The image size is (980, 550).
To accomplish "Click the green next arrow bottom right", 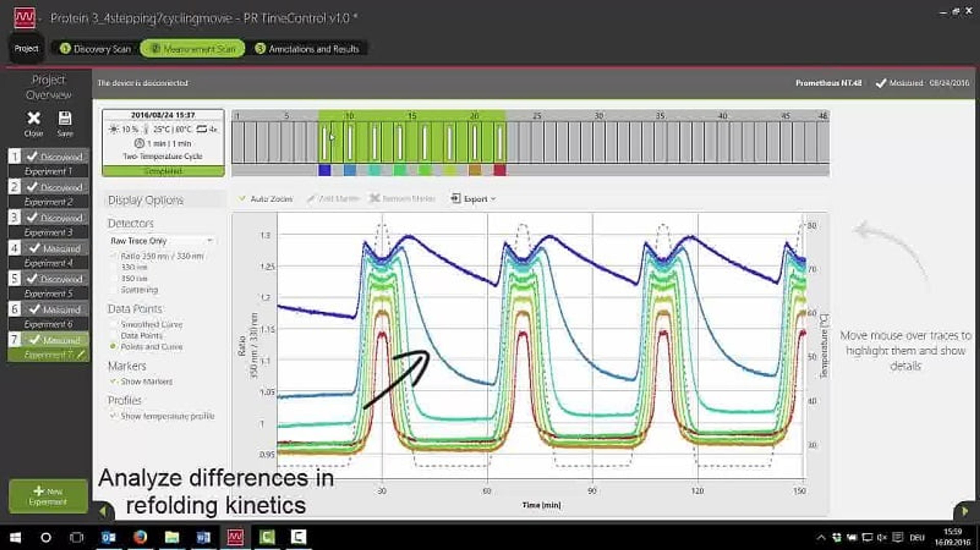I will pos(965,511).
